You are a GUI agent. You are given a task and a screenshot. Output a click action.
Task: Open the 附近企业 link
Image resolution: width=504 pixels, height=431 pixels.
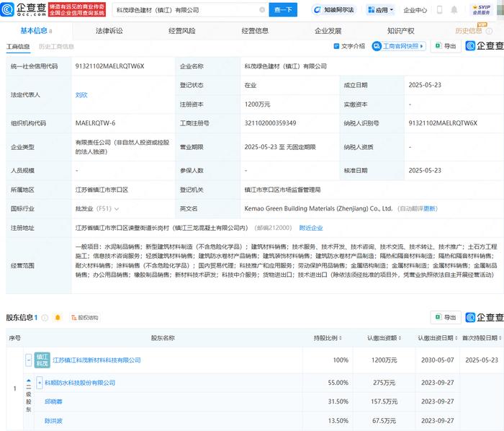[x=311, y=228]
